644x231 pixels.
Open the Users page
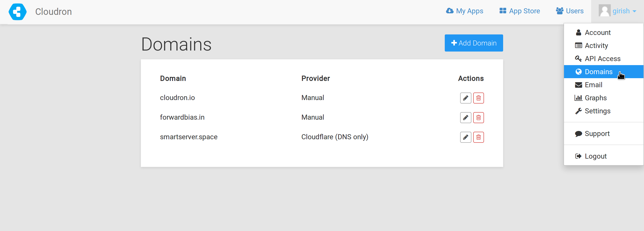570,11
